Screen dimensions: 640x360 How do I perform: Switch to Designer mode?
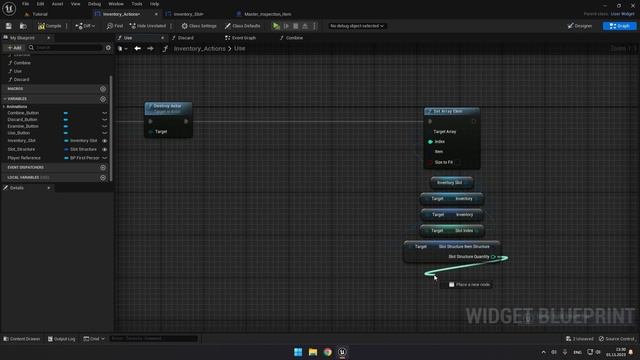click(580, 26)
